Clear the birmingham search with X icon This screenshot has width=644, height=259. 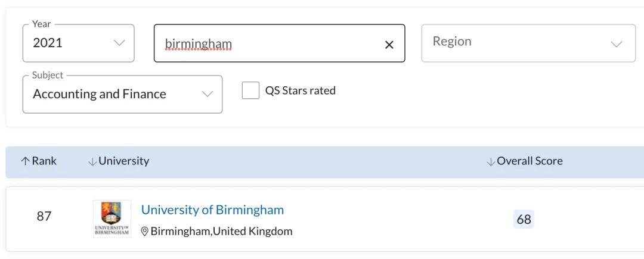[389, 45]
